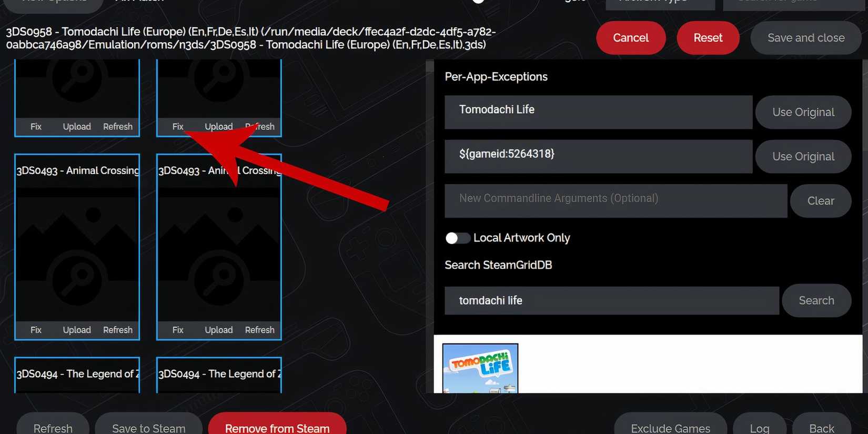The image size is (868, 434).
Task: Open image search on second Animal Crossing artwork
Action: point(219,279)
